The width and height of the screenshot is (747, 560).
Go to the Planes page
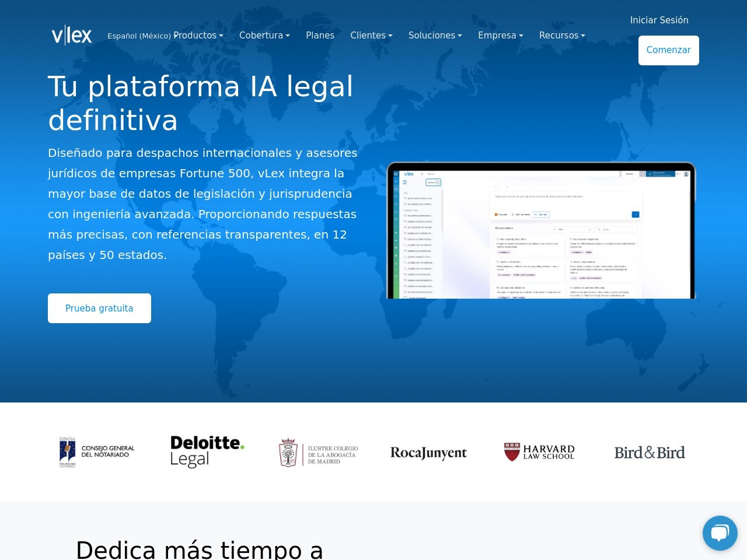[320, 36]
